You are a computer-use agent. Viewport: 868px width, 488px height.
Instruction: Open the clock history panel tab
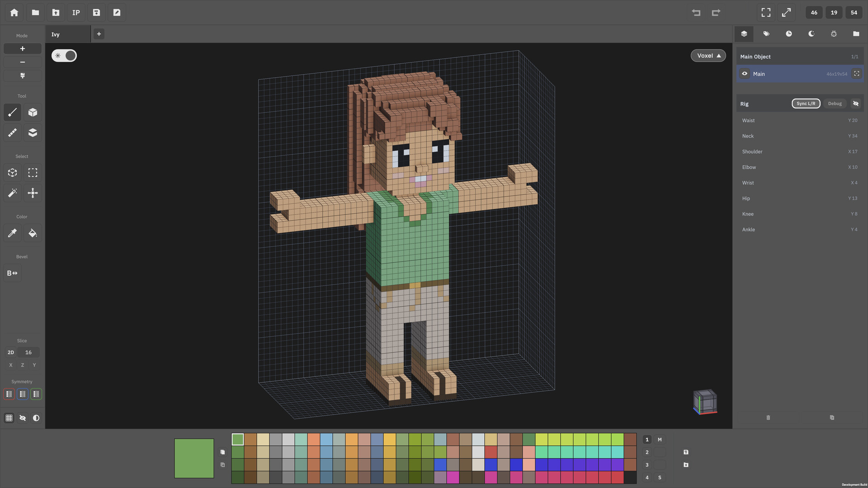click(x=789, y=34)
